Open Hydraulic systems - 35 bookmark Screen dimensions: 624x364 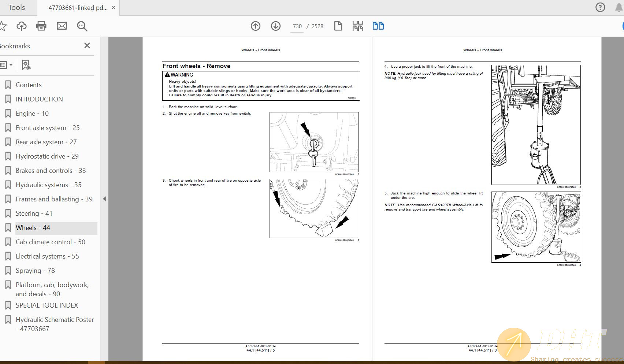coord(49,185)
